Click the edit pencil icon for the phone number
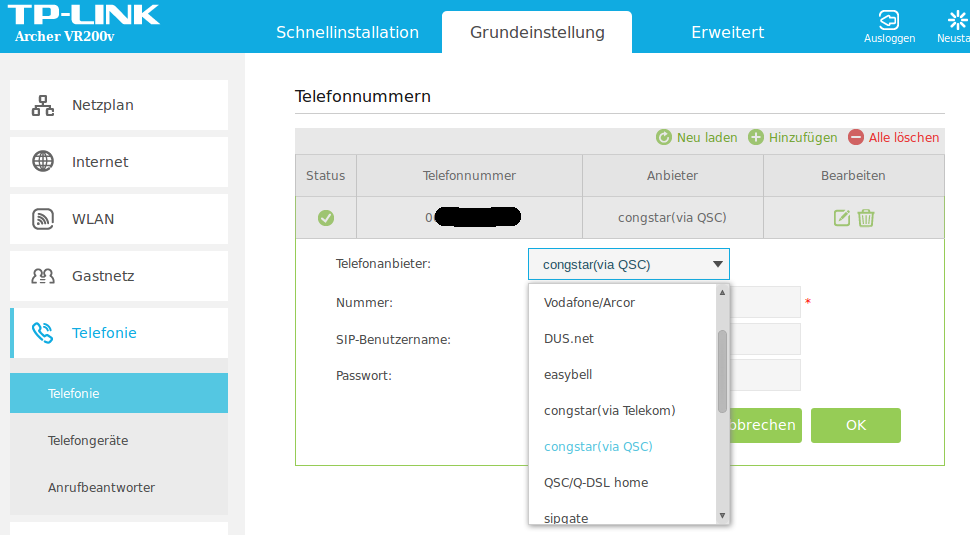Screen dimensions: 970x535 842,218
